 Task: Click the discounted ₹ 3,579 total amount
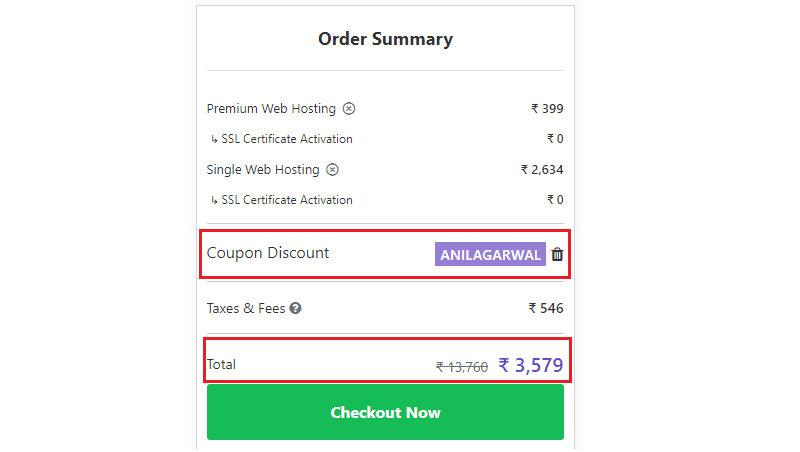pyautogui.click(x=531, y=365)
